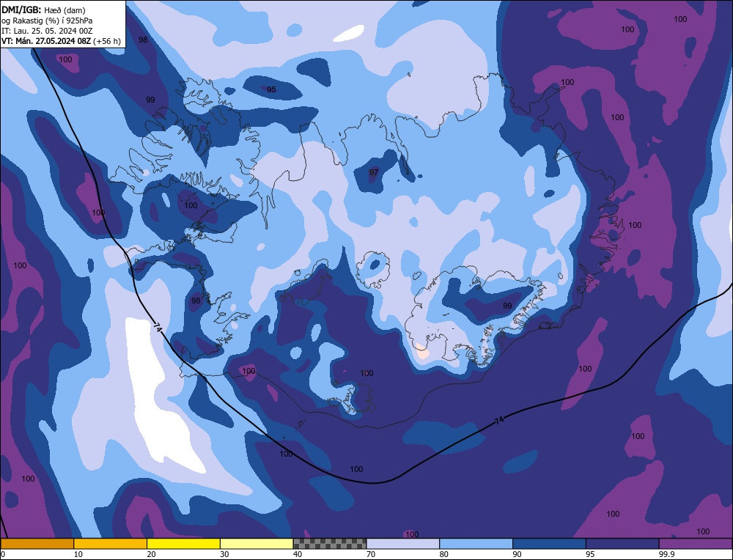Select the dark navy 95–99.9 legend swatch
Screen dimensions: 733x560
click(x=622, y=544)
